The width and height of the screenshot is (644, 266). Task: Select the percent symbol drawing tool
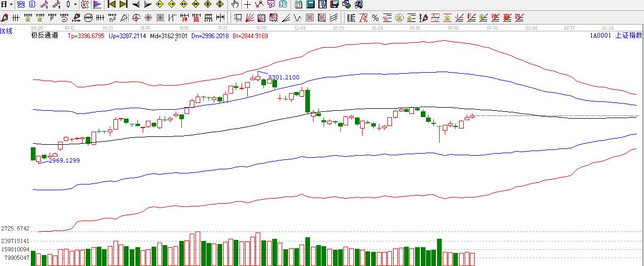[x=375, y=18]
